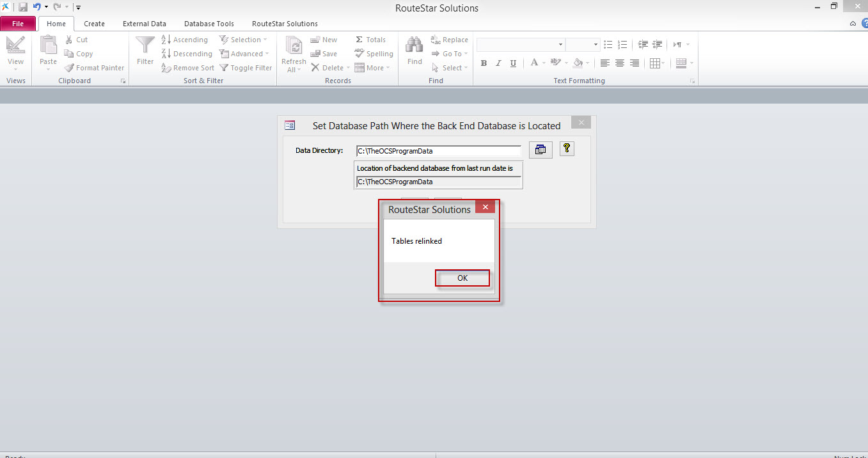The width and height of the screenshot is (868, 458).
Task: Sort Descending
Action: pyautogui.click(x=187, y=54)
